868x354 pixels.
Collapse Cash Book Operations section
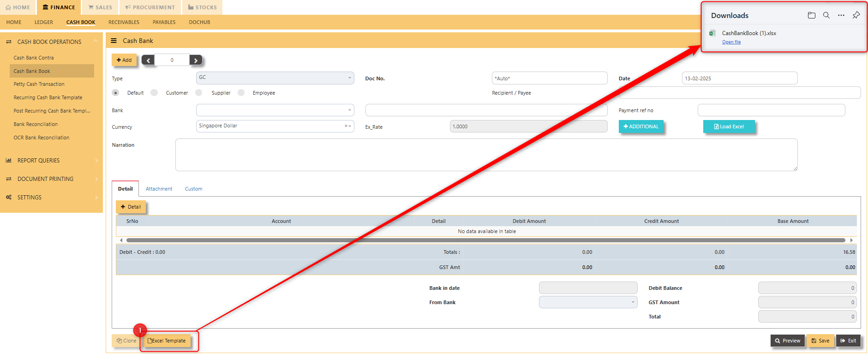tap(96, 42)
